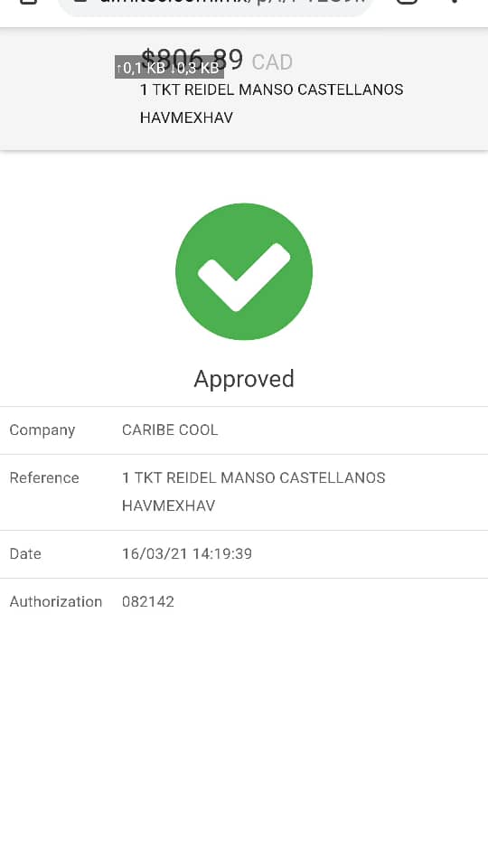Image resolution: width=488 pixels, height=868 pixels.
Task: Open the browser tab switcher icon
Action: click(x=408, y=2)
